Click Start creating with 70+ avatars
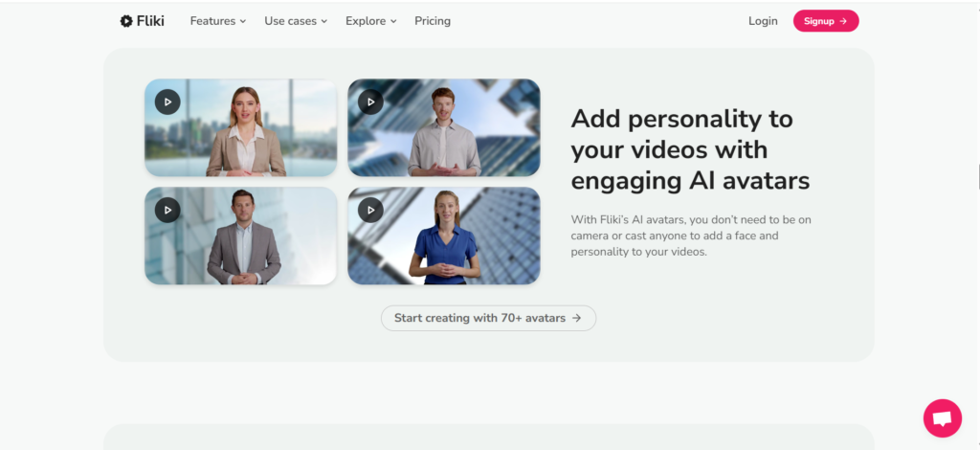 pos(489,318)
